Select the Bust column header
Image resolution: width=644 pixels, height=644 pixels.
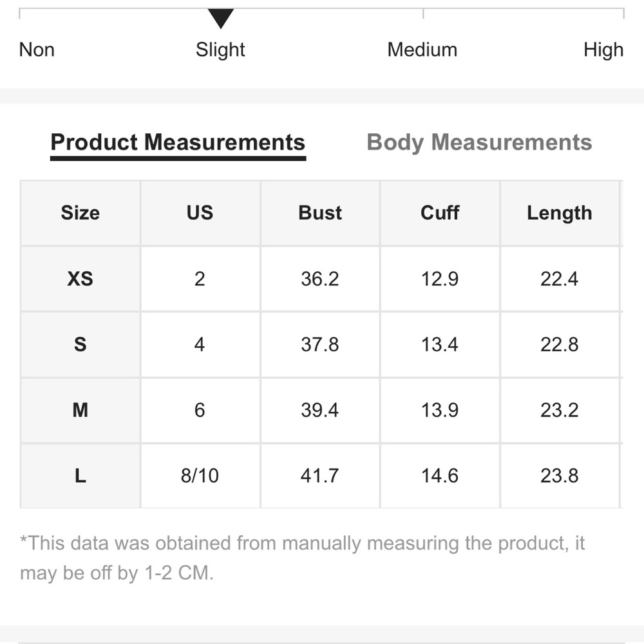pyautogui.click(x=320, y=213)
